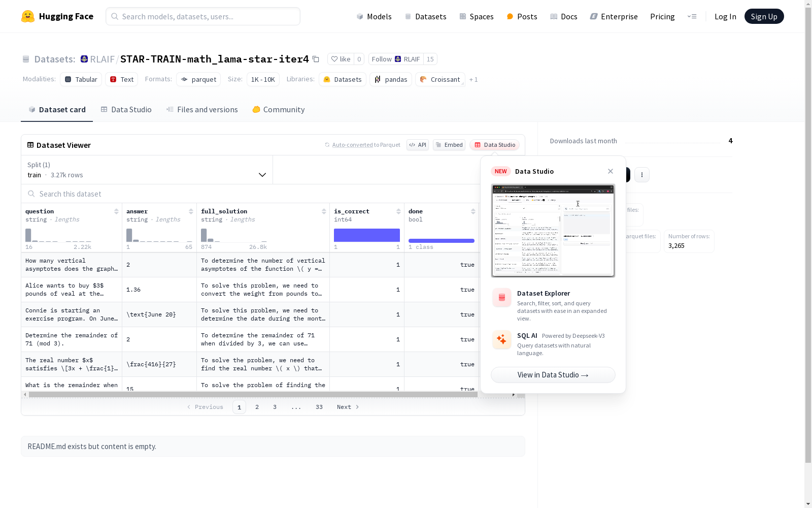Go to page 2 of the dataset

(257, 407)
